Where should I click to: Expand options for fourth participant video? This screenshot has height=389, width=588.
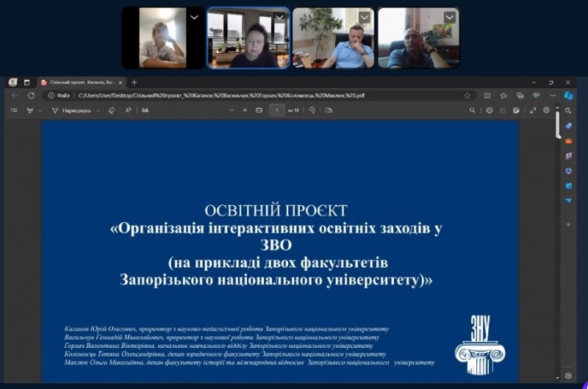(x=450, y=17)
